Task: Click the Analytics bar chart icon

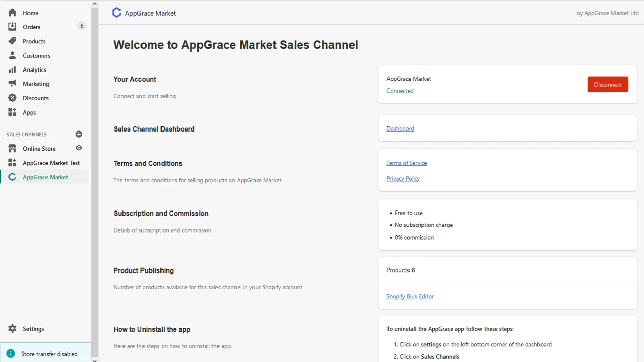Action: coord(12,70)
